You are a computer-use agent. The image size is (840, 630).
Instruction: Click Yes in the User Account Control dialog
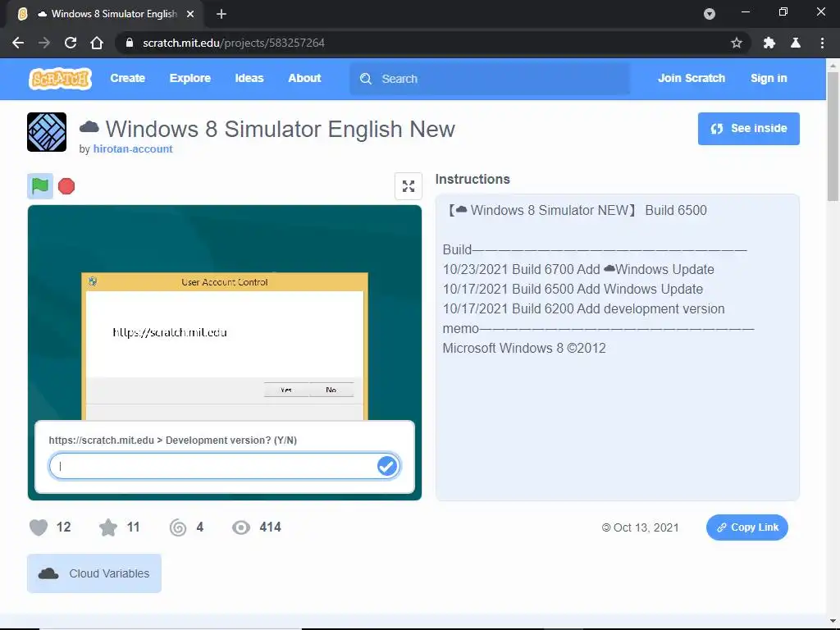[x=286, y=390]
